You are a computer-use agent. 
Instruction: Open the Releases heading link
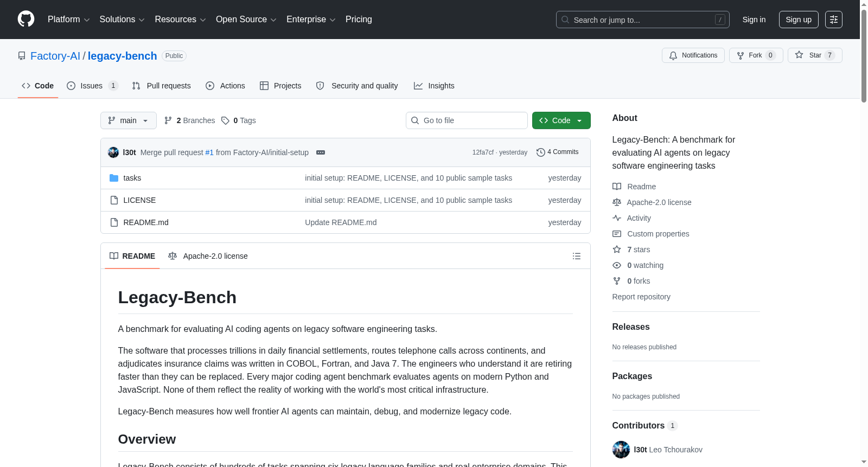tap(631, 327)
